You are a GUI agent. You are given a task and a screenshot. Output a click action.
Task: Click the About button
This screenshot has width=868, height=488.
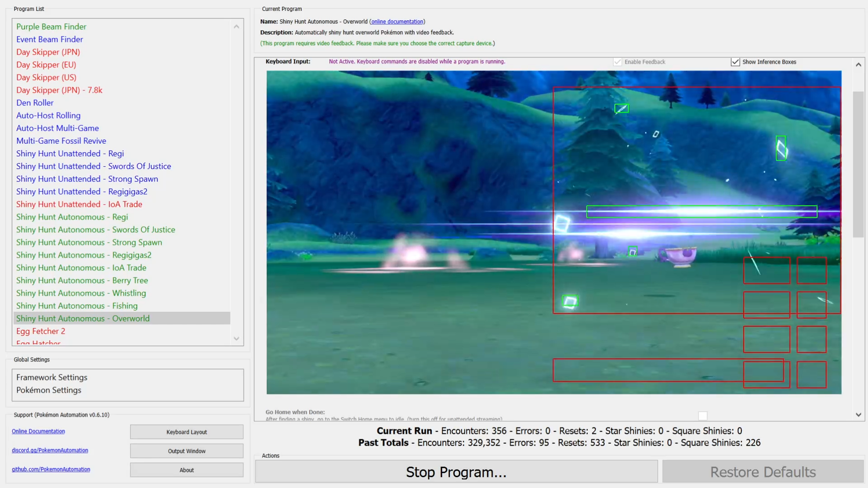pos(186,470)
